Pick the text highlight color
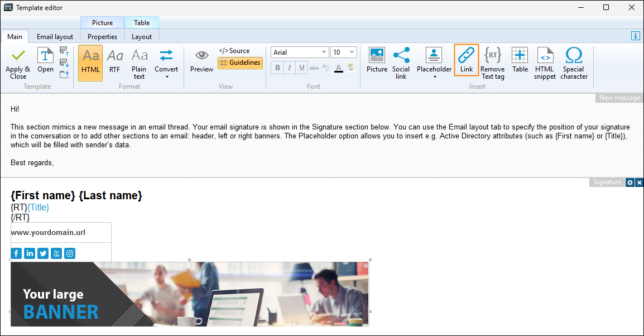 click(351, 68)
